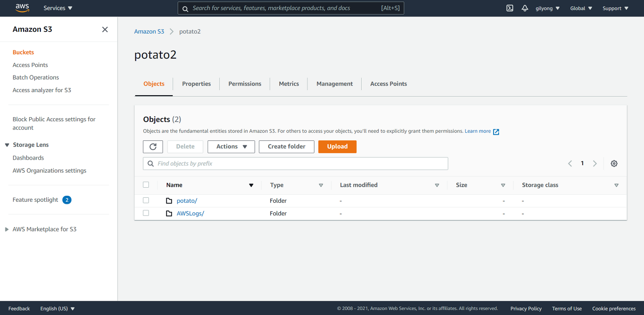Viewport: 644px width, 315px height.
Task: Click the Learn more external link icon
Action: coord(496,132)
